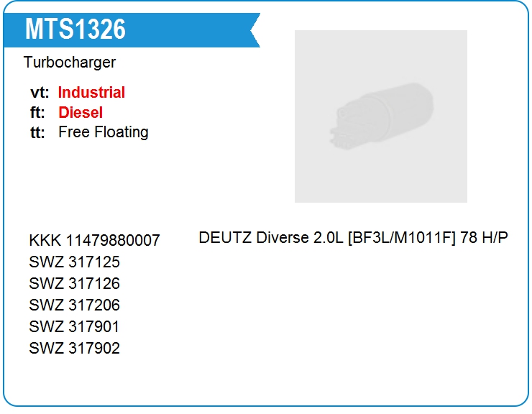Screen dimensions: 532x414
Task: Click the tt: field label
Action: 37,132
